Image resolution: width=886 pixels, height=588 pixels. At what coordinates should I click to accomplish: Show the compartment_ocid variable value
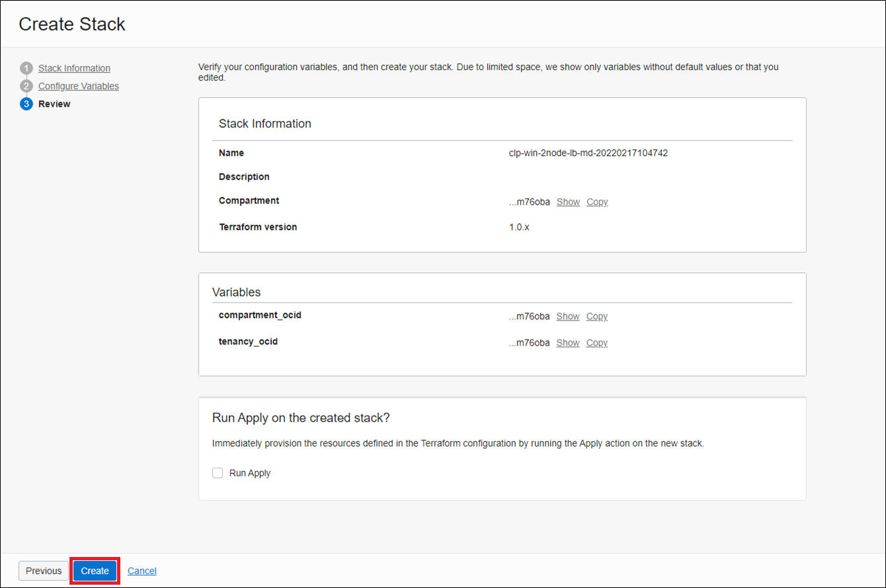[x=568, y=316]
